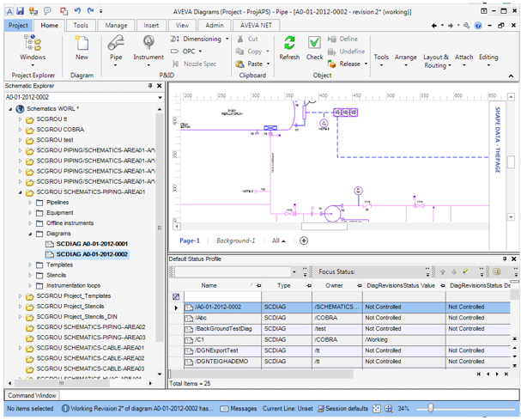Open the All pages dropdown
This screenshot has height=420, width=521.
pos(278,240)
